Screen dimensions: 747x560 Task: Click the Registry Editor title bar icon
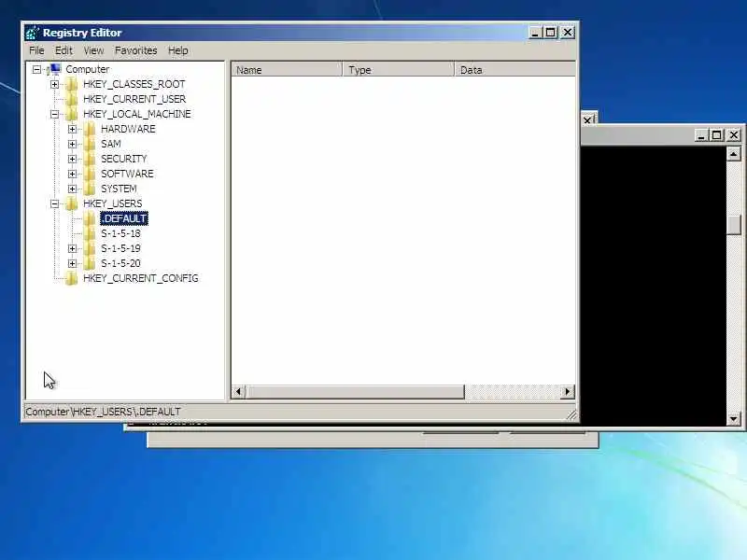coord(33,33)
